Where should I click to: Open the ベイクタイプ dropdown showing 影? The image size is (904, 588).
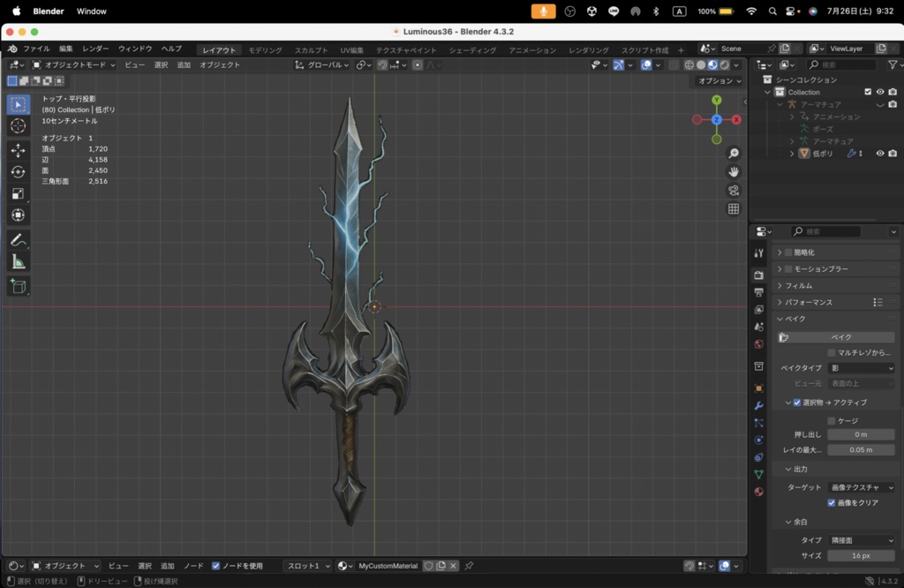861,369
